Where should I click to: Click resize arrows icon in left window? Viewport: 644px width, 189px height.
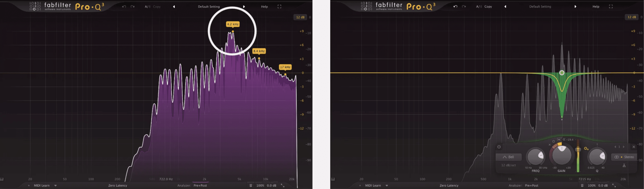tap(283, 185)
